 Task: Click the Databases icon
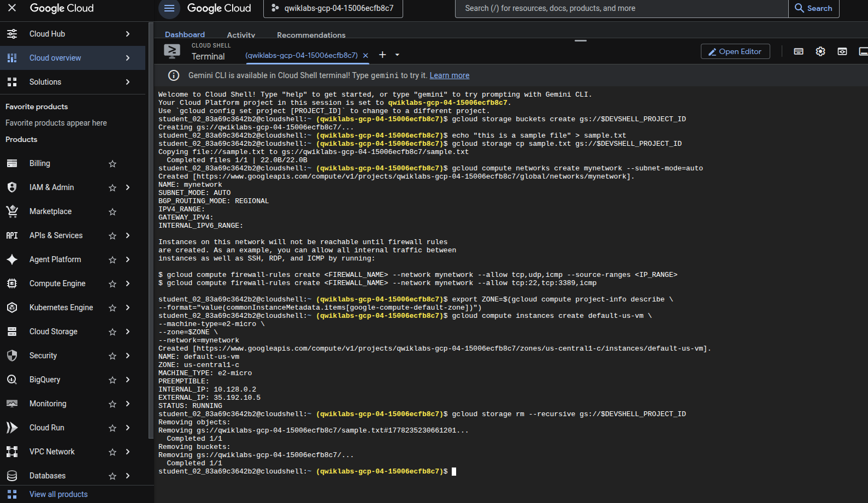click(12, 476)
